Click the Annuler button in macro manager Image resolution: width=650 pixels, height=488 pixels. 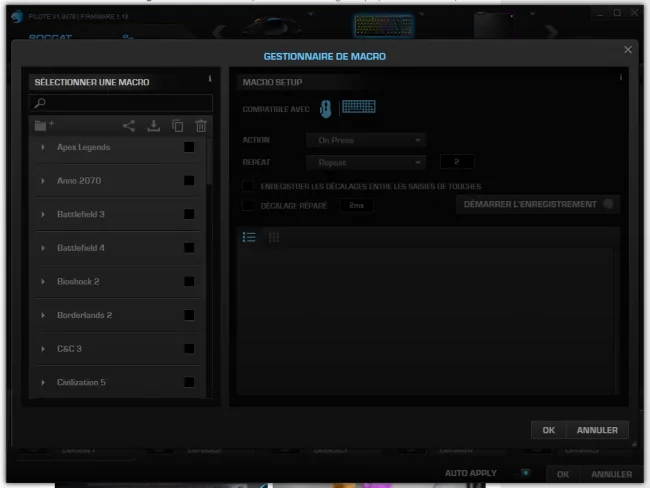tap(597, 430)
